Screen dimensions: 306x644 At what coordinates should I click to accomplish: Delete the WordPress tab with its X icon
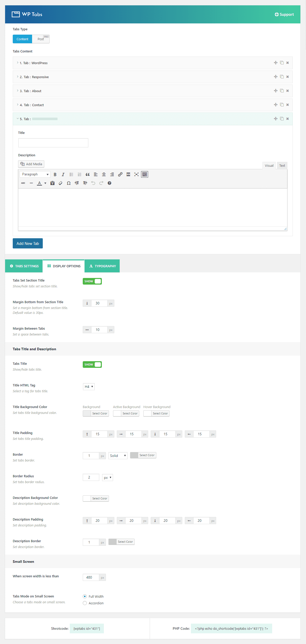(x=287, y=63)
